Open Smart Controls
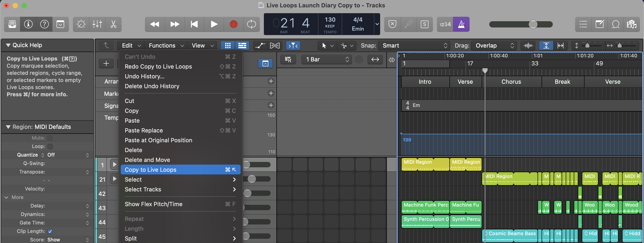644x243 pixels. coord(81,24)
